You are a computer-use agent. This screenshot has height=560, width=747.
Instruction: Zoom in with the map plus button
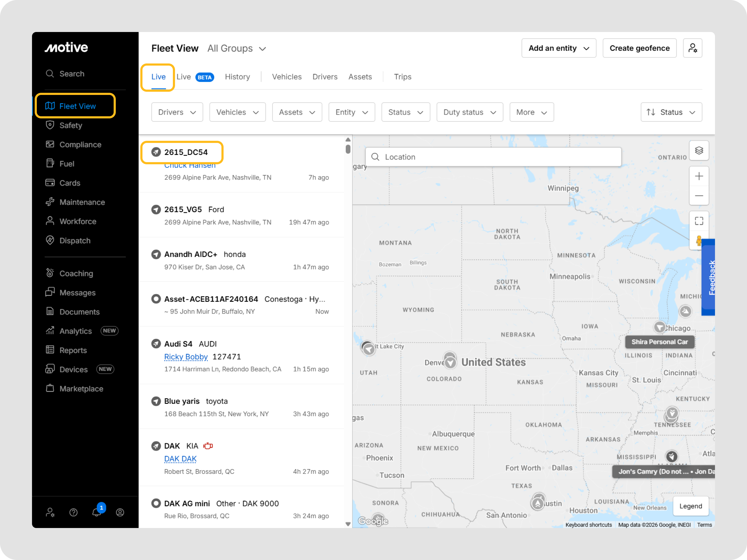coord(699,176)
